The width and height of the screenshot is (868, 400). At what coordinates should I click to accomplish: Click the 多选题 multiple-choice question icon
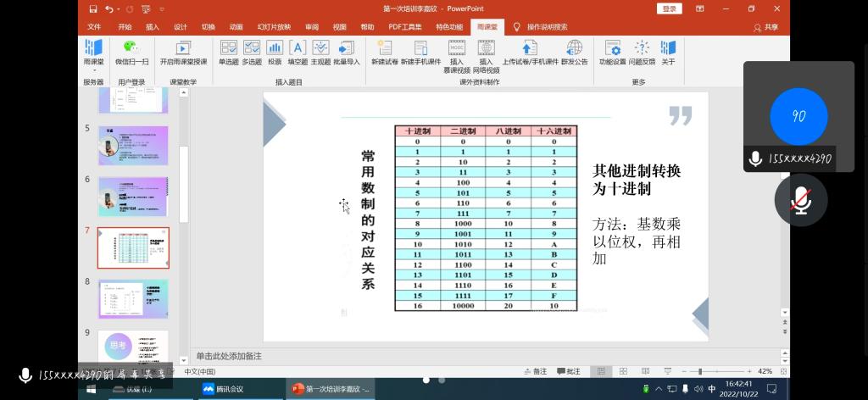252,52
